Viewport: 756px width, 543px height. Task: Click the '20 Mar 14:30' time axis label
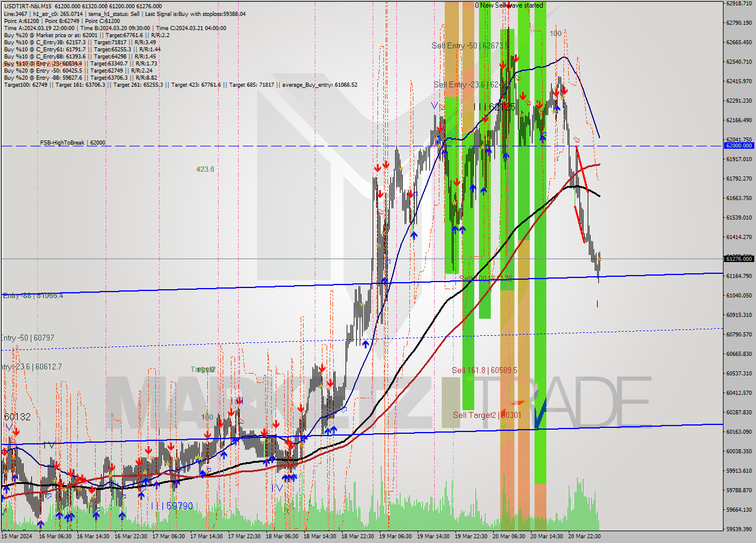[546, 537]
